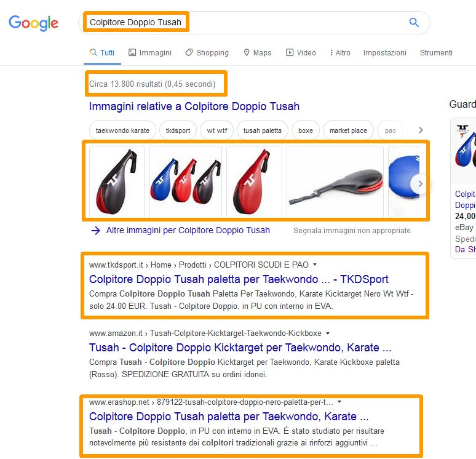Open the Altro menu
The width and height of the screenshot is (476, 459).
tap(340, 52)
